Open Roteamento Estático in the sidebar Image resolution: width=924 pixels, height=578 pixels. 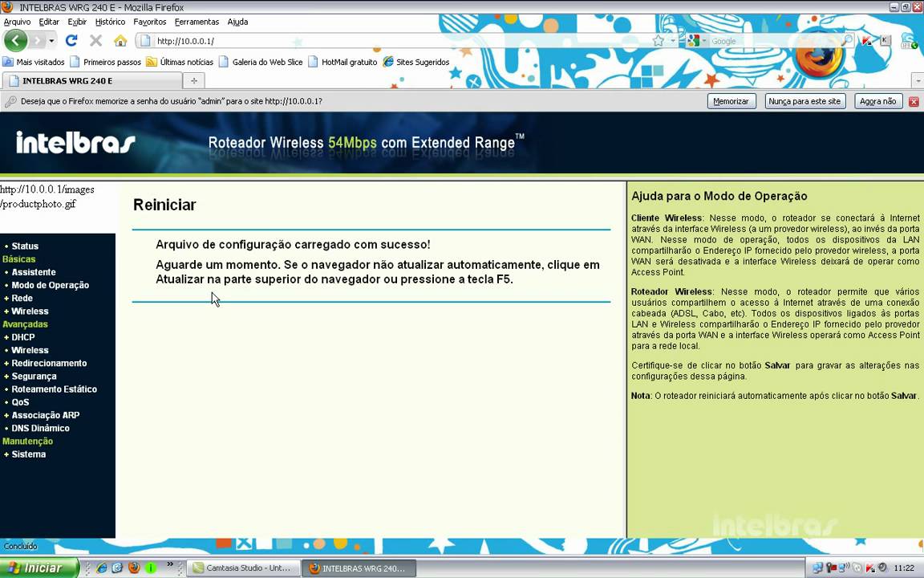[x=55, y=389]
